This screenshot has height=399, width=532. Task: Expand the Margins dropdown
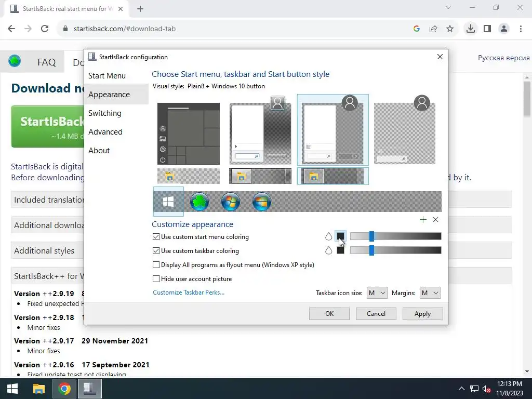tap(430, 293)
